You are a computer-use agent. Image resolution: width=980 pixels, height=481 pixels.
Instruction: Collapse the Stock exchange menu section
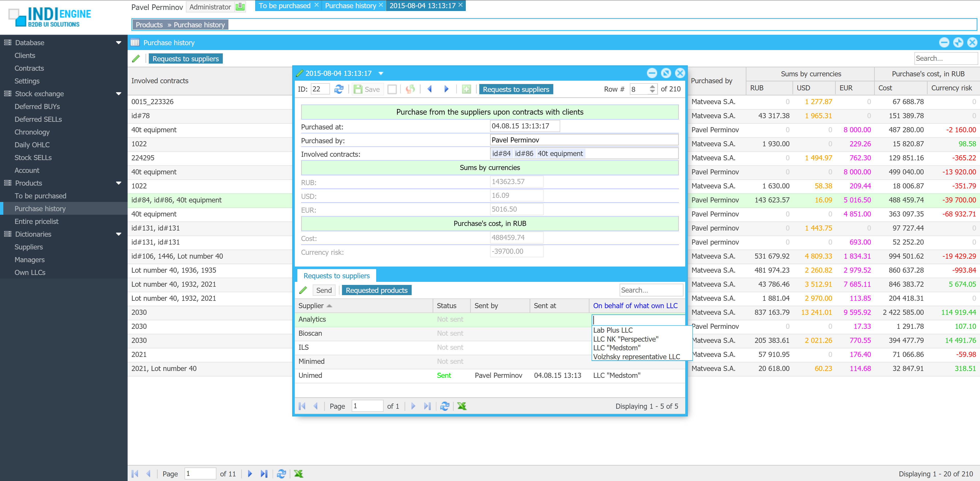tap(118, 94)
